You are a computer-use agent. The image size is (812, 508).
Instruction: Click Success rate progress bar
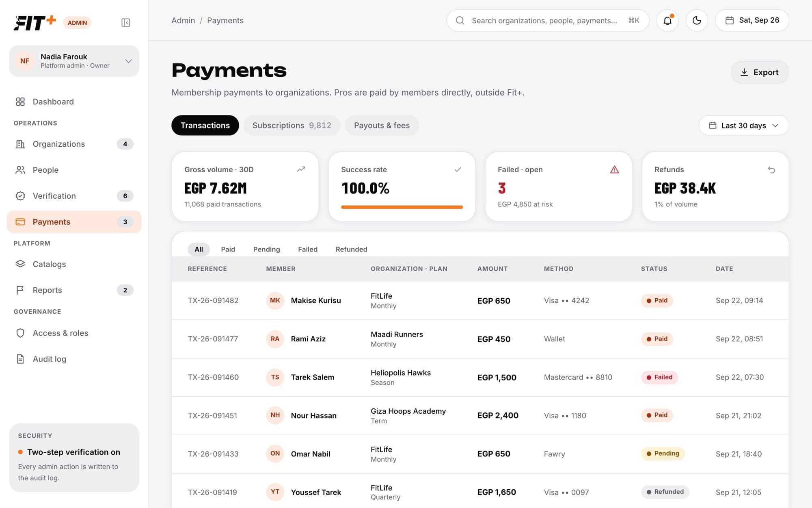point(402,207)
